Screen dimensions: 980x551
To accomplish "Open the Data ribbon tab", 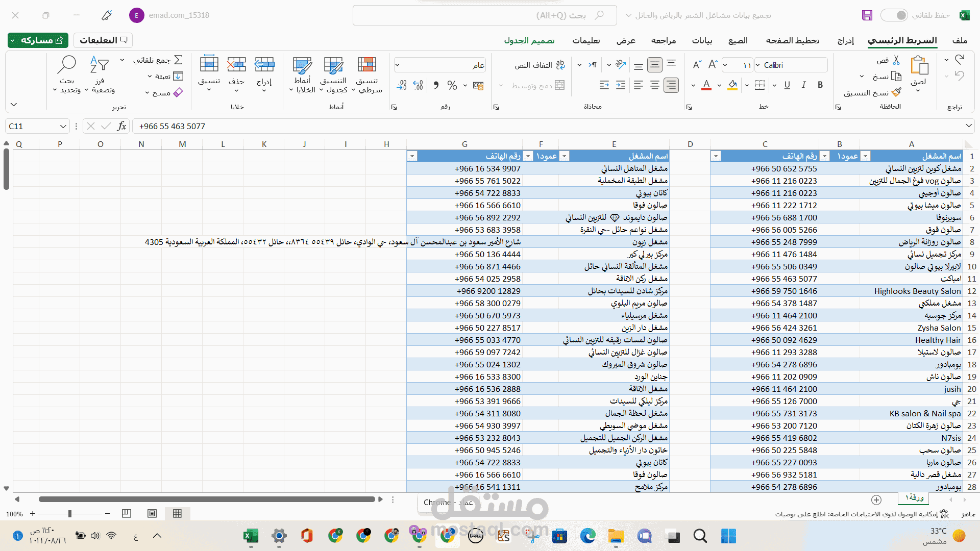I will [x=702, y=40].
